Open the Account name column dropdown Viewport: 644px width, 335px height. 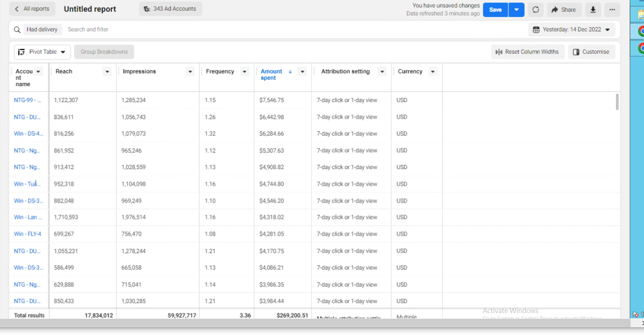coord(38,71)
